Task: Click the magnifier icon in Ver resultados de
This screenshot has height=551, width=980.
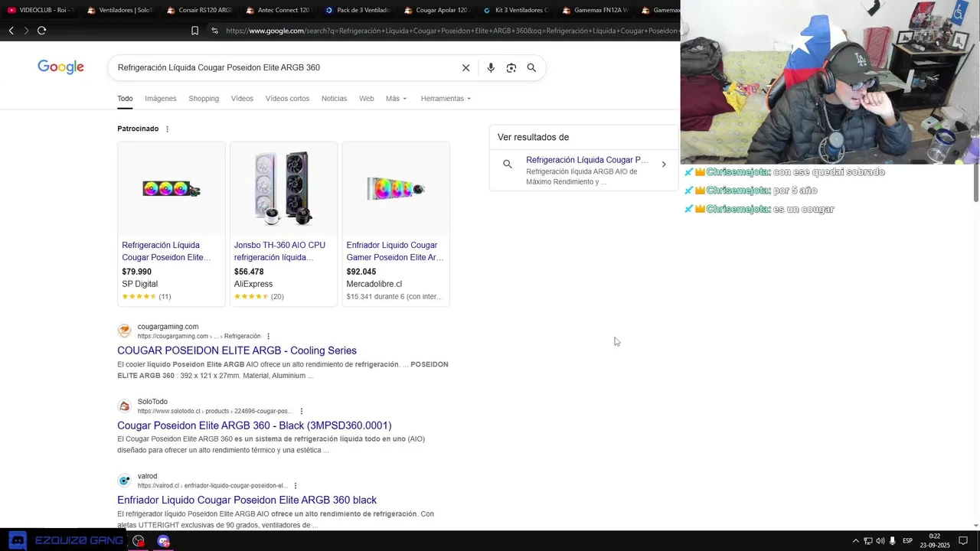Action: pyautogui.click(x=507, y=164)
